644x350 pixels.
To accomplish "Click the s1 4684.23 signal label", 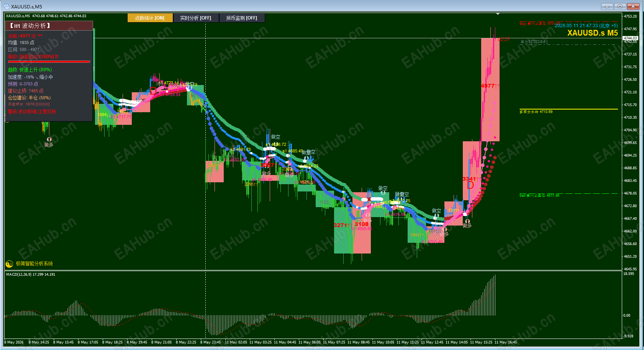I will click(x=308, y=166).
